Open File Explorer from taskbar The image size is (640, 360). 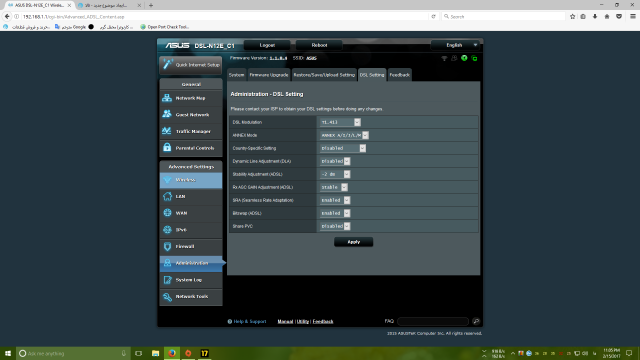[x=156, y=353]
